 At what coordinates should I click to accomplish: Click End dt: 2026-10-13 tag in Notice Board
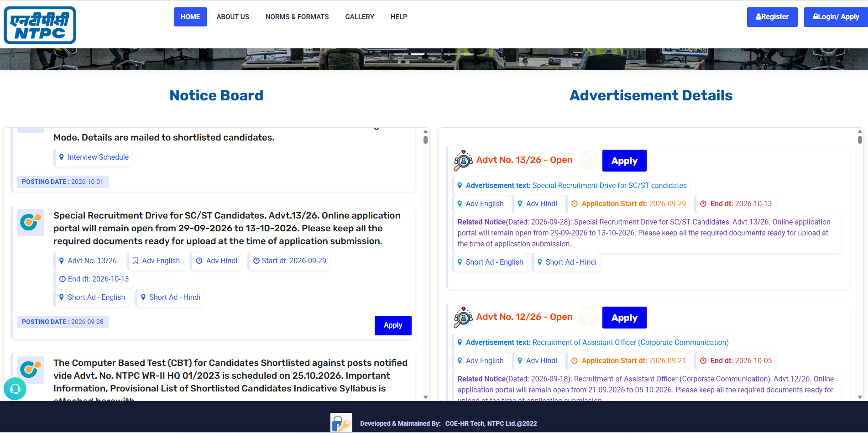pyautogui.click(x=94, y=279)
